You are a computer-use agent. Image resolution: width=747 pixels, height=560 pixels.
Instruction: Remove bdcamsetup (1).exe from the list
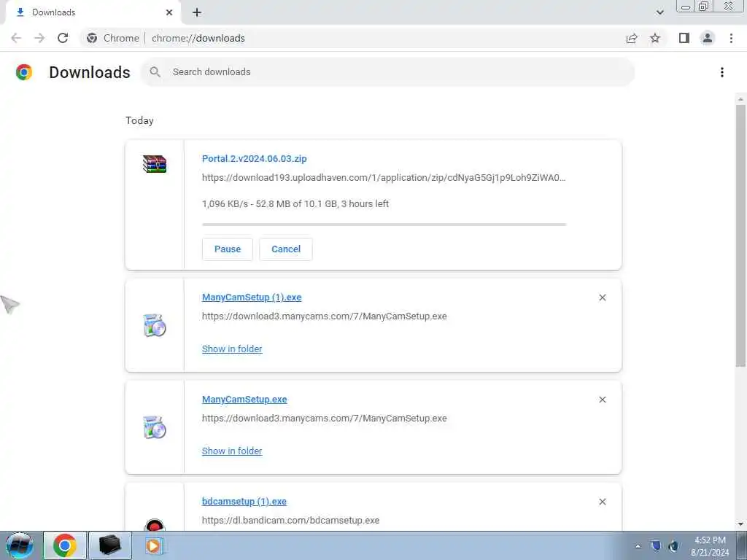point(603,502)
